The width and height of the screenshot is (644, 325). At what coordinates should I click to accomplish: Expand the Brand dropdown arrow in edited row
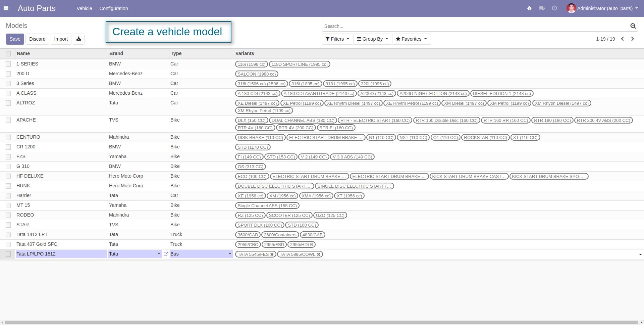159,254
